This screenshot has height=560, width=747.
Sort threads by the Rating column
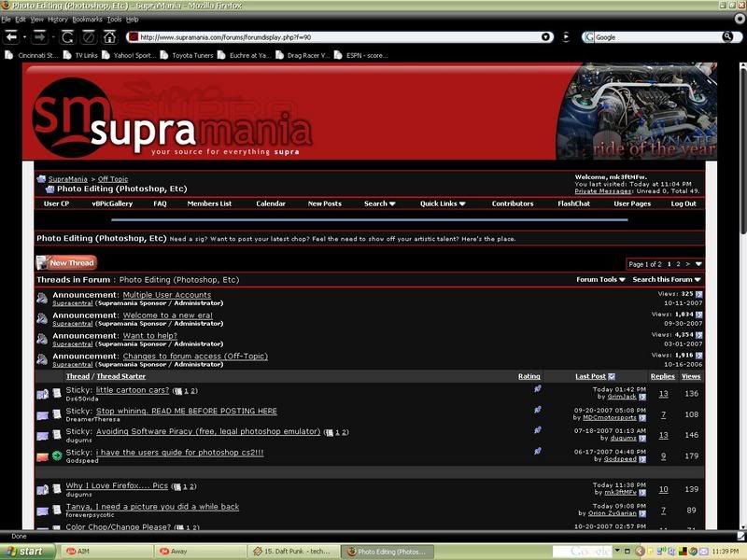[529, 377]
